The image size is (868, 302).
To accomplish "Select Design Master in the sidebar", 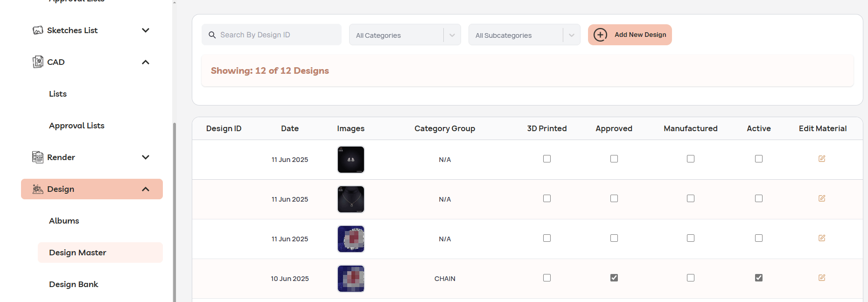I will 77,252.
